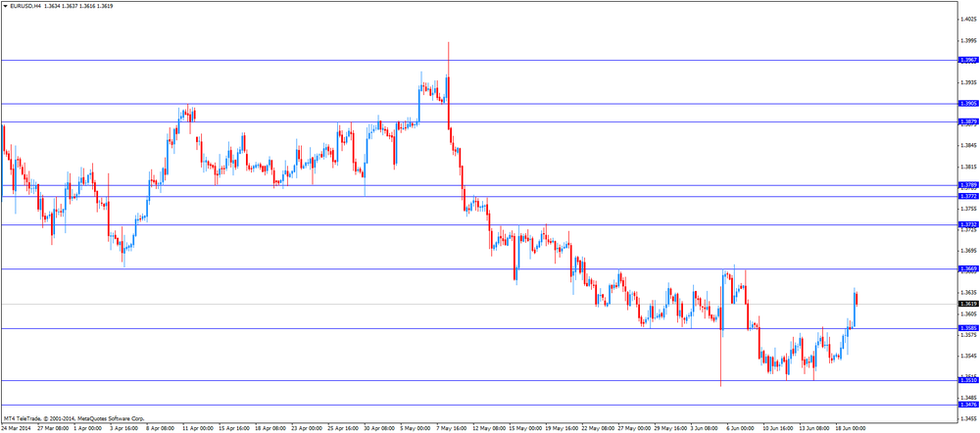Click the 13 Jun 08:00 time label
980x433 pixels.
813,429
